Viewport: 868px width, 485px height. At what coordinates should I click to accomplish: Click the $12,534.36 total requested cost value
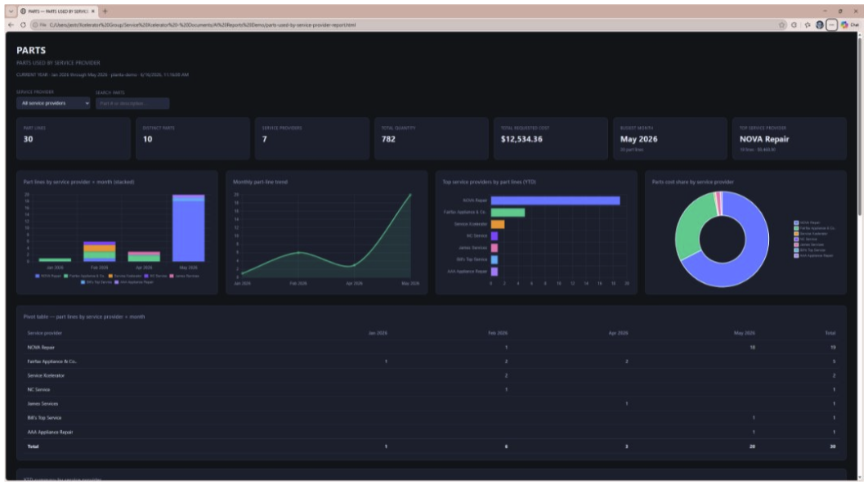coord(521,139)
